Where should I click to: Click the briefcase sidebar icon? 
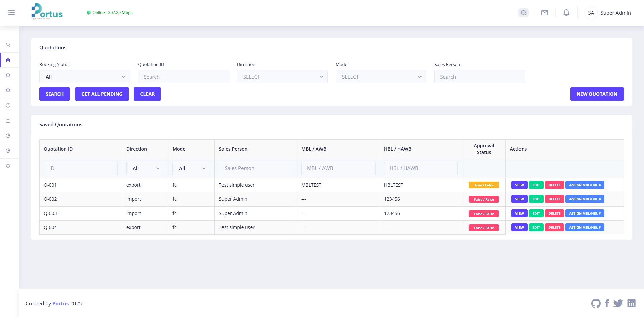[8, 121]
